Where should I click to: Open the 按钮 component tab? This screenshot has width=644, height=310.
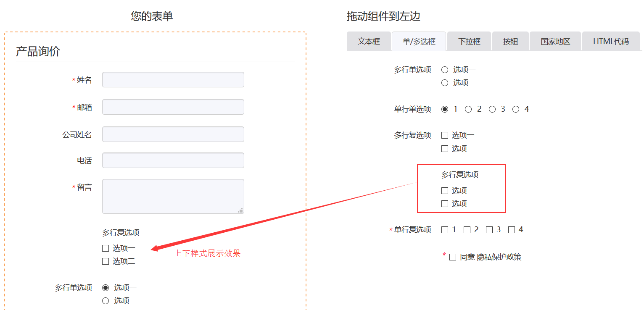click(510, 41)
